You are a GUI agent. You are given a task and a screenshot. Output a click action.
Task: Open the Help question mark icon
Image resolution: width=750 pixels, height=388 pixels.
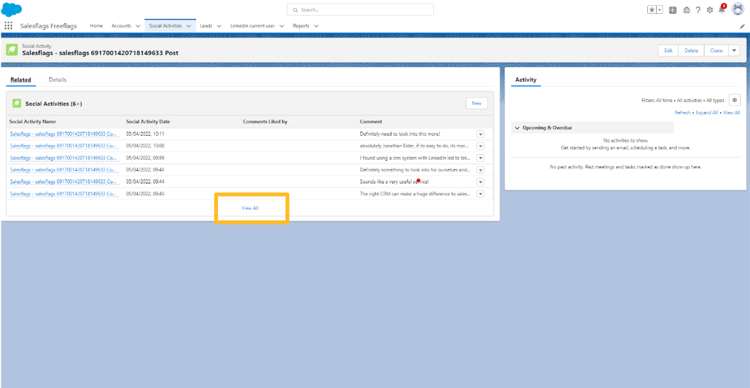pyautogui.click(x=698, y=10)
